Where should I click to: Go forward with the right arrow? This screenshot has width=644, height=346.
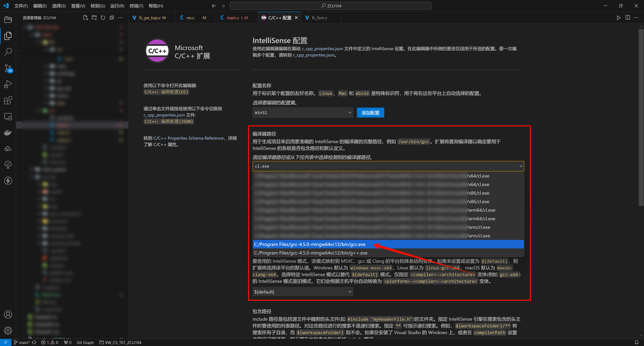223,6
